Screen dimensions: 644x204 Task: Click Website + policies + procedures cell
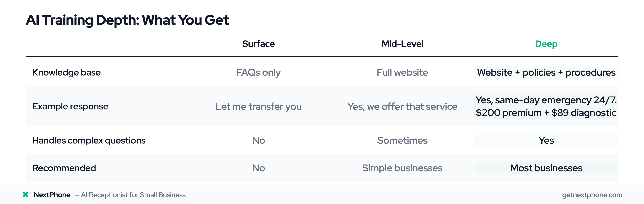coord(546,72)
